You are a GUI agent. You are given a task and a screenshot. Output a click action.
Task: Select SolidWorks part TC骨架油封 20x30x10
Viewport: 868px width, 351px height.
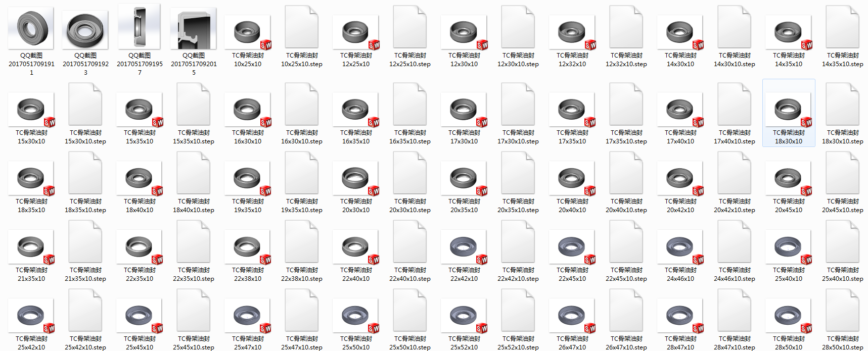(x=356, y=178)
